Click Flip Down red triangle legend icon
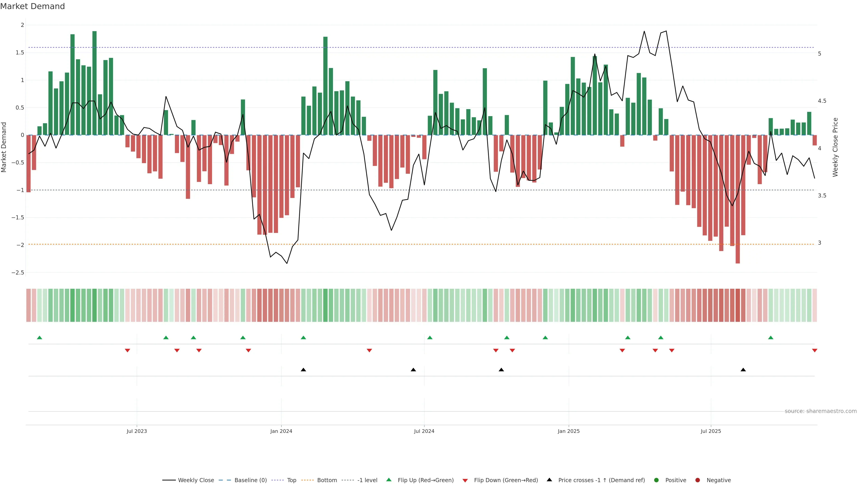Screen dimensions: 868x488 coord(465,480)
